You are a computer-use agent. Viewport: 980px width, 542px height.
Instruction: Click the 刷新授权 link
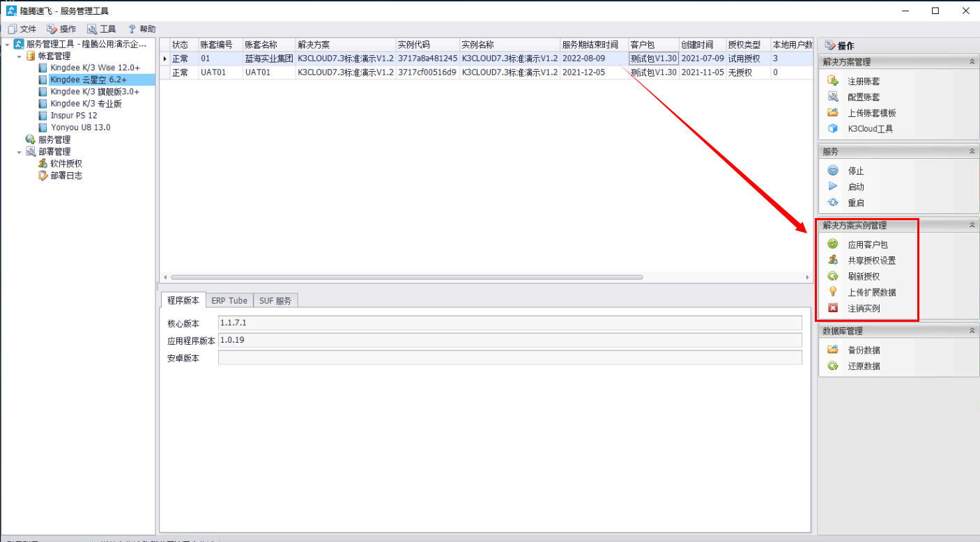864,277
